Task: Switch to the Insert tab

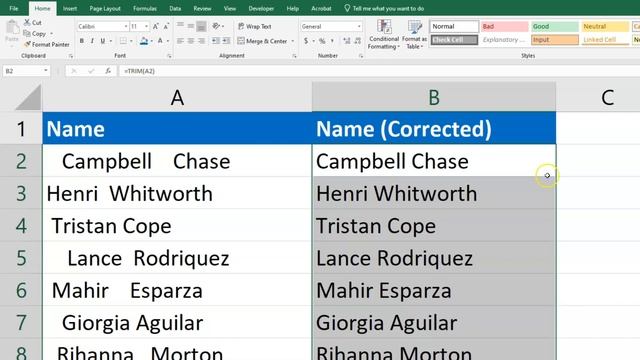Action: [x=70, y=8]
